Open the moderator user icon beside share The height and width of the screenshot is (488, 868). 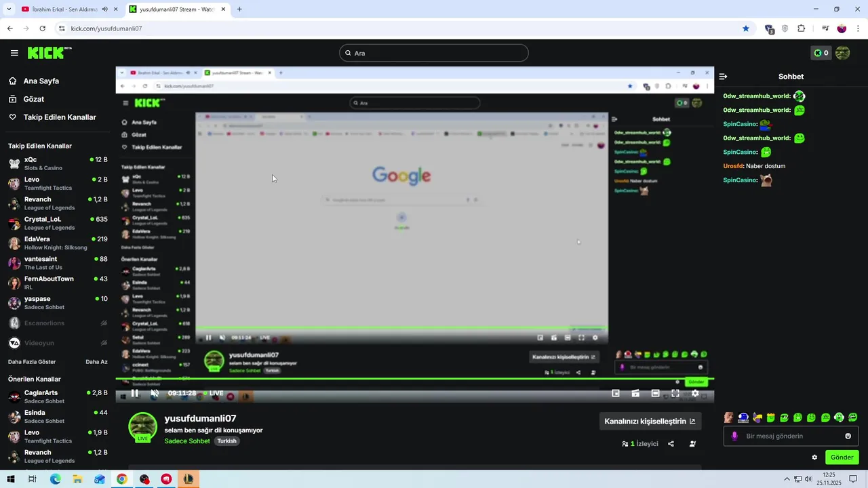pos(692,444)
